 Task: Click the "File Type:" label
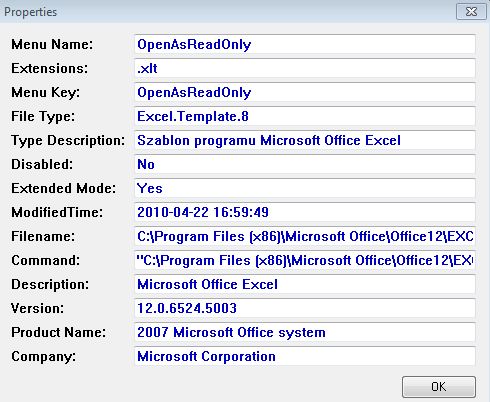[43, 117]
